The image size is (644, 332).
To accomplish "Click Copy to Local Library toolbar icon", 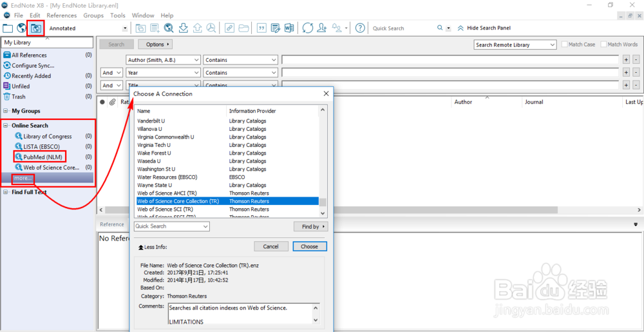I will pyautogui.click(x=141, y=28).
